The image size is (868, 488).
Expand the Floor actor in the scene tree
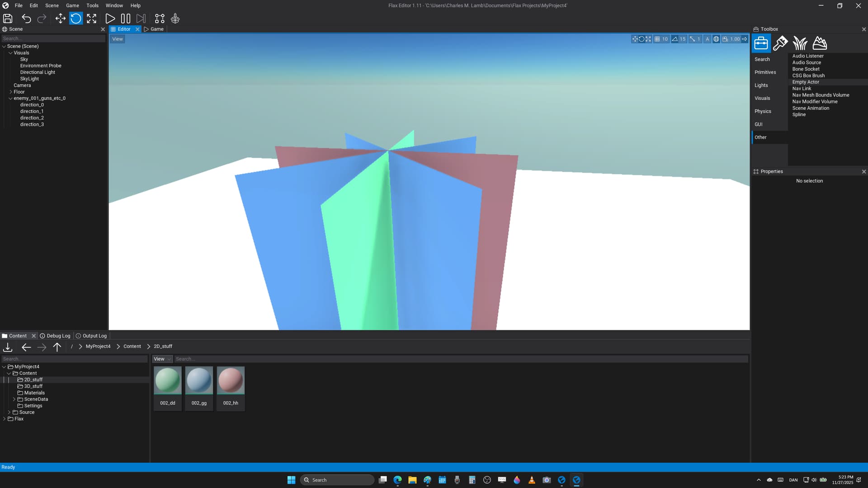coord(11,92)
